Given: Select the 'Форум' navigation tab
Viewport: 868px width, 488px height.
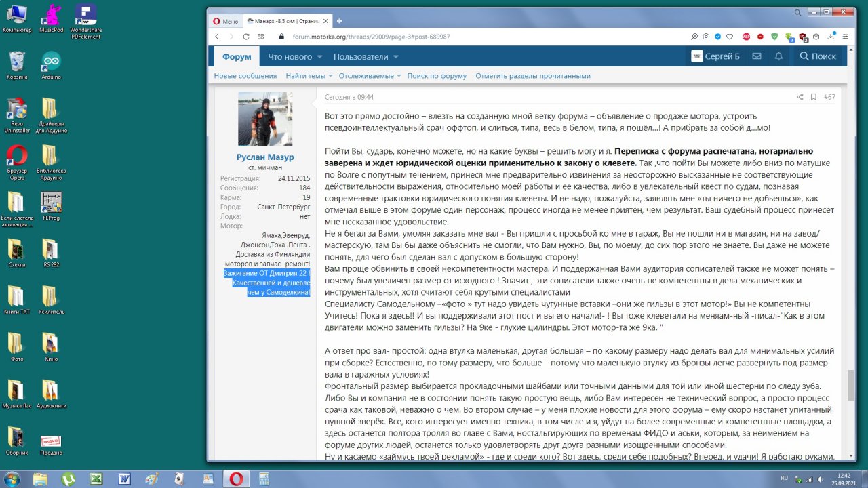Looking at the screenshot, I should (237, 57).
